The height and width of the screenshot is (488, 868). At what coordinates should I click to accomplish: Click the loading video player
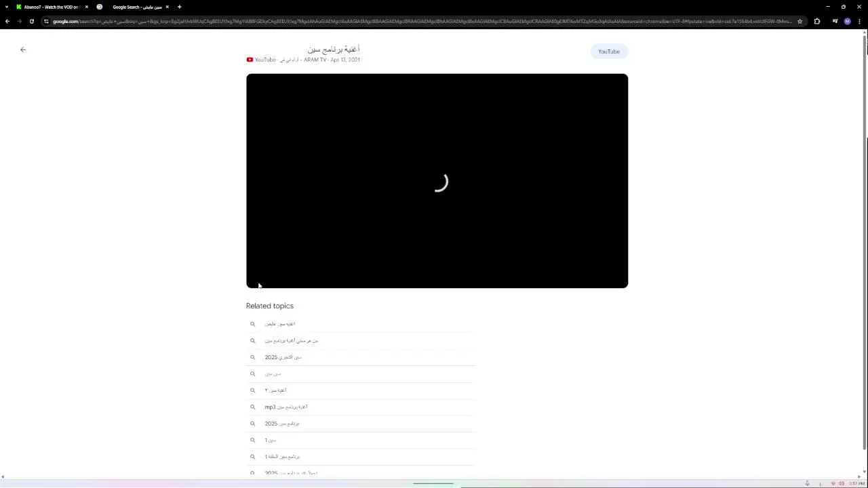[x=437, y=181]
